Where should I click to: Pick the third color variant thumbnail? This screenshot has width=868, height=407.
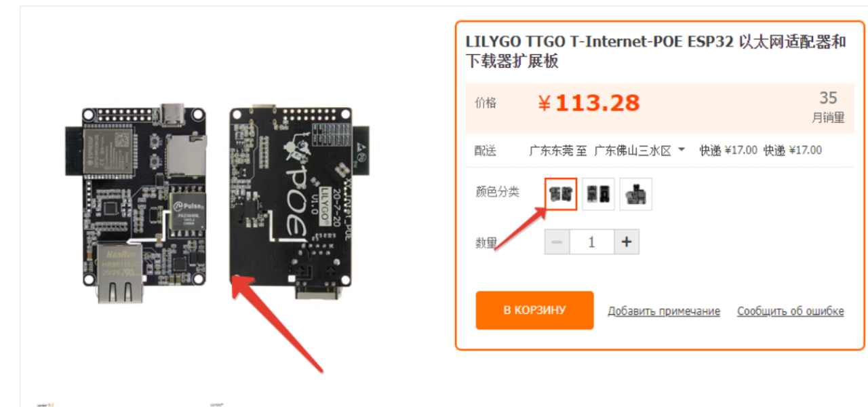click(635, 194)
